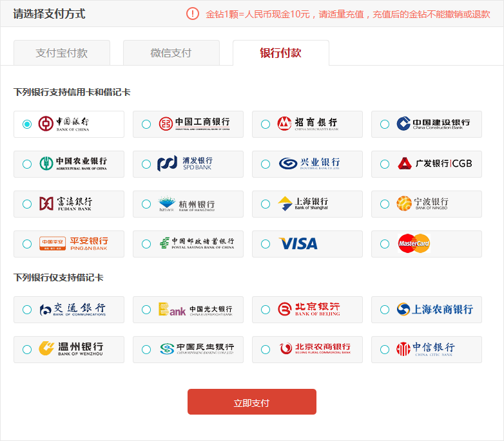Select the 广发银行 CGB radio button

(x=385, y=164)
